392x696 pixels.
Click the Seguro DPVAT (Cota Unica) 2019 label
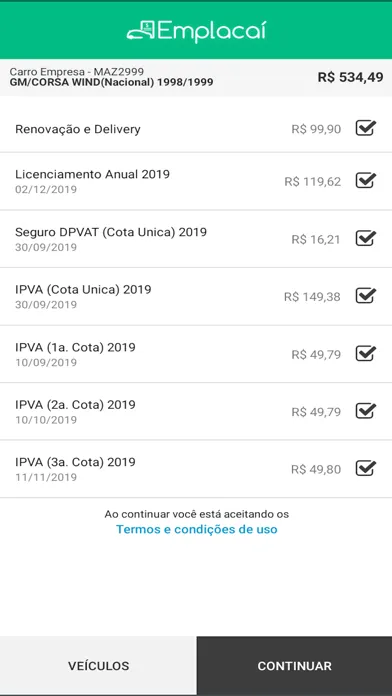(x=111, y=232)
